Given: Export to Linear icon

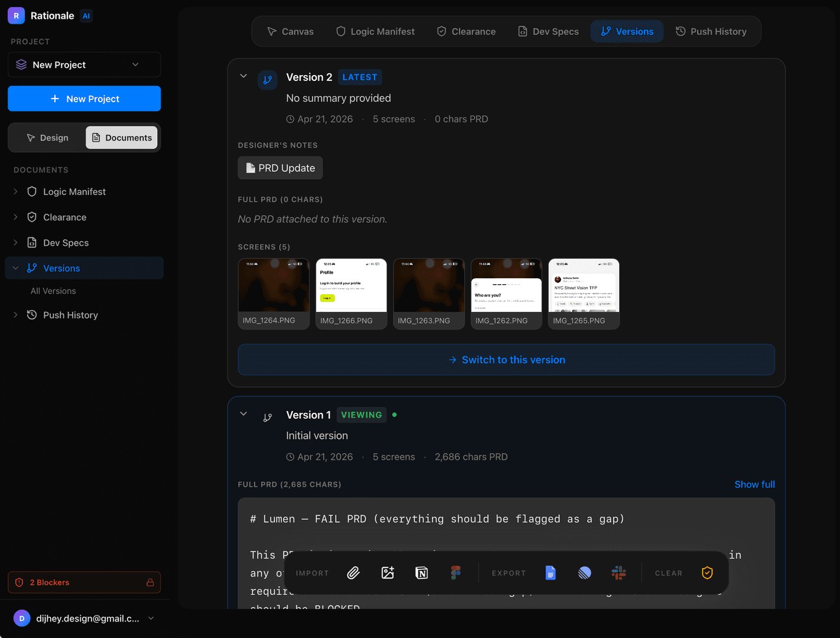Looking at the screenshot, I should [x=584, y=573].
